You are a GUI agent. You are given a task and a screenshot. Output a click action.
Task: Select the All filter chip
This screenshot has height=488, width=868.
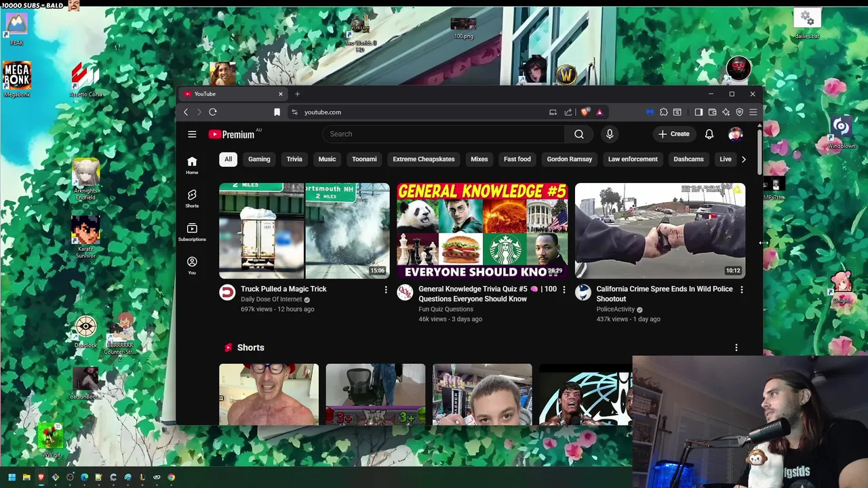[x=228, y=159]
